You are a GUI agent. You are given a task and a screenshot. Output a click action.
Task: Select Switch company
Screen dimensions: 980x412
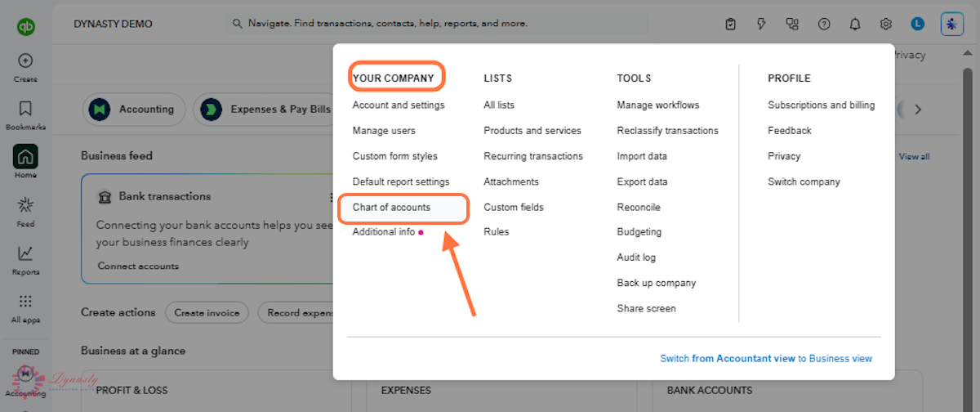(x=804, y=181)
